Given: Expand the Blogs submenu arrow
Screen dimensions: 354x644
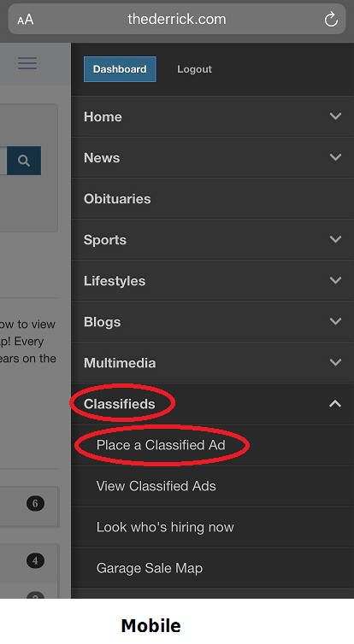Looking at the screenshot, I should (335, 322).
